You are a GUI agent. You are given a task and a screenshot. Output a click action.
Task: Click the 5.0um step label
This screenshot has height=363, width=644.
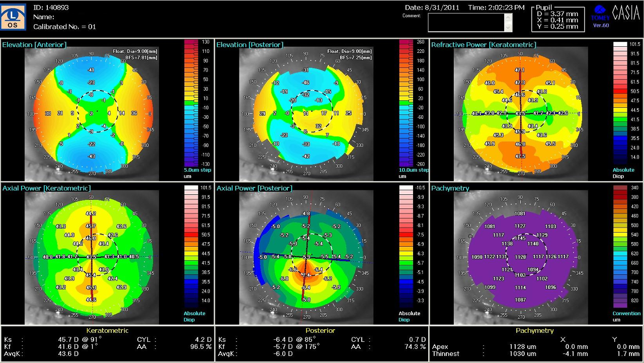click(x=197, y=170)
